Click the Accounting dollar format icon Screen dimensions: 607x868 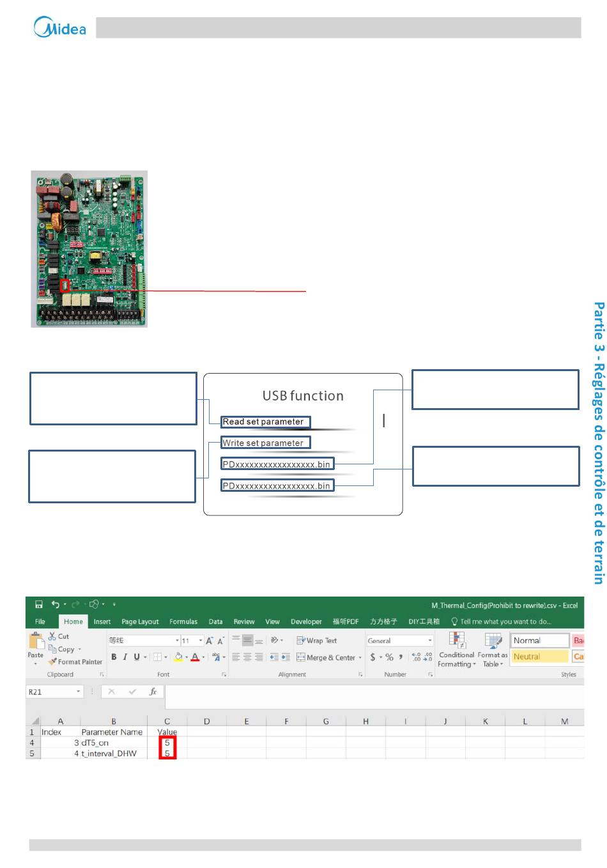pyautogui.click(x=373, y=657)
